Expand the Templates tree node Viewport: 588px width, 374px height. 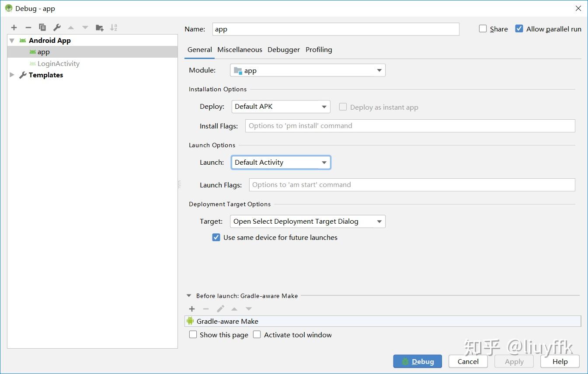coord(11,75)
